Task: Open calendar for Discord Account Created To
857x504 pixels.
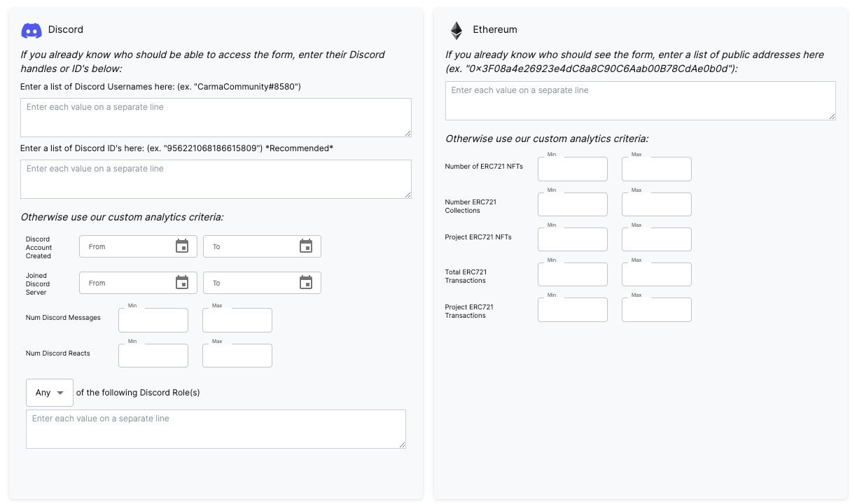Action: 306,246
